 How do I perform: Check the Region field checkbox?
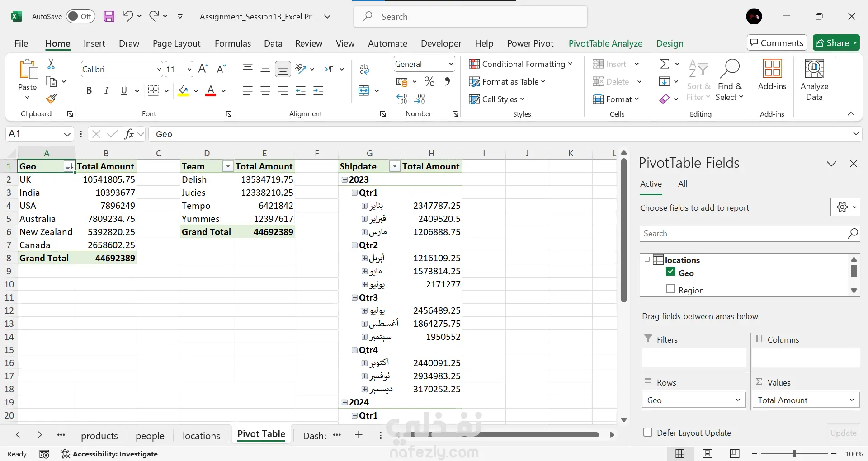tap(670, 289)
